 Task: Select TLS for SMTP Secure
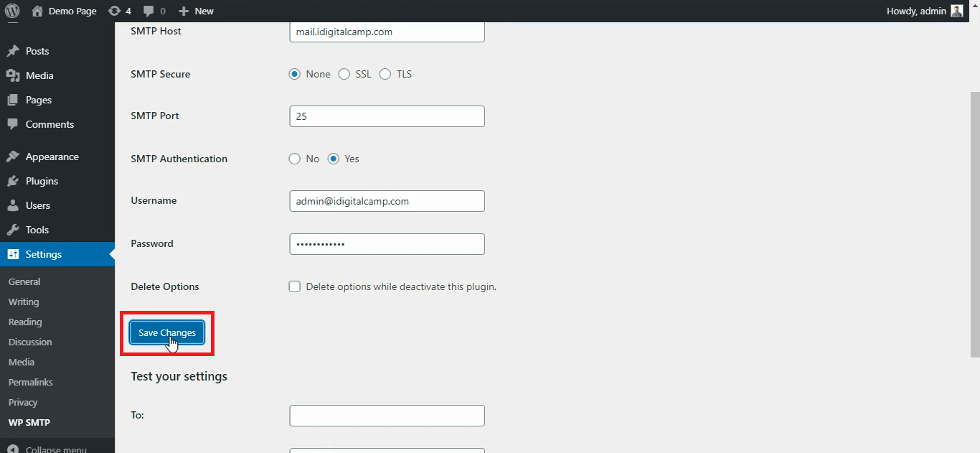tap(385, 74)
